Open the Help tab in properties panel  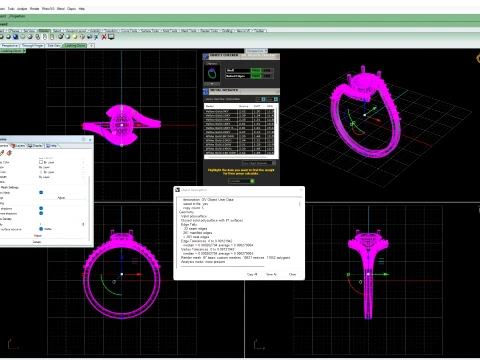52,146
